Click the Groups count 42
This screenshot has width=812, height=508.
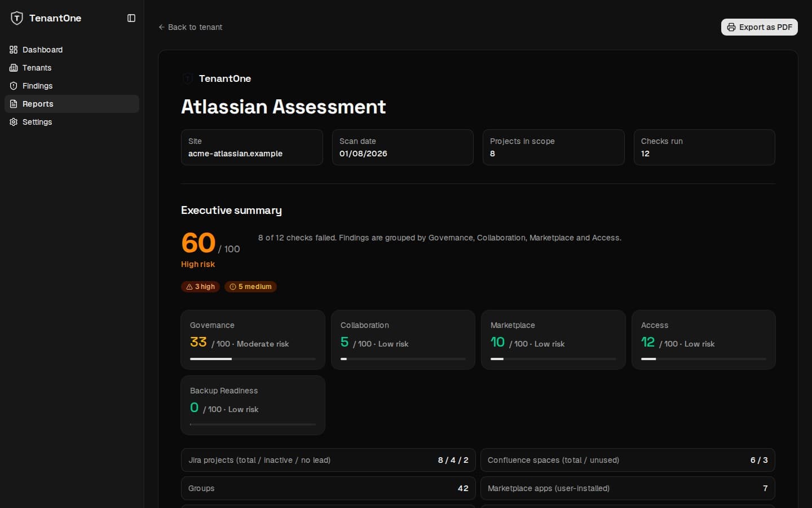463,488
